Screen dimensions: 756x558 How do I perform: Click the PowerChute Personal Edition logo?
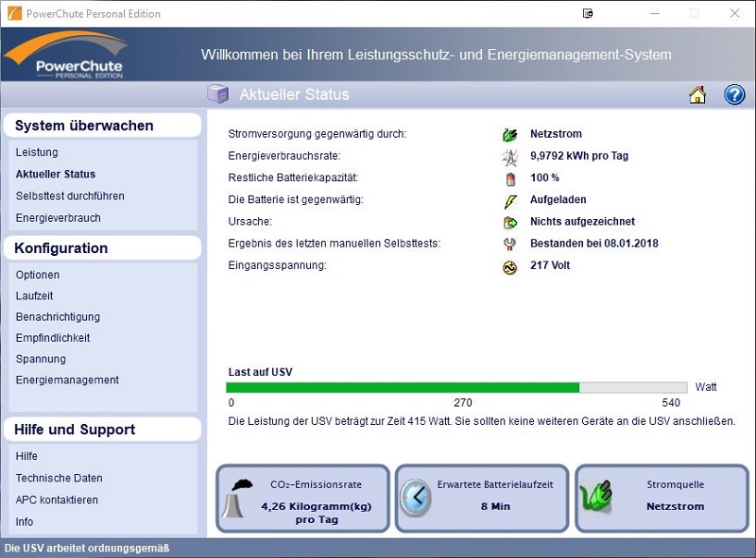click(x=66, y=55)
